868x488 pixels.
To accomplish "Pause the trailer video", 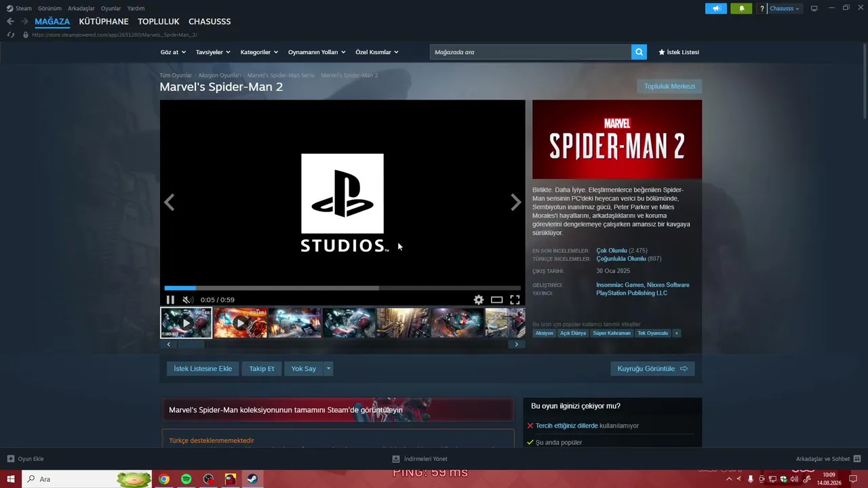I will pyautogui.click(x=170, y=300).
